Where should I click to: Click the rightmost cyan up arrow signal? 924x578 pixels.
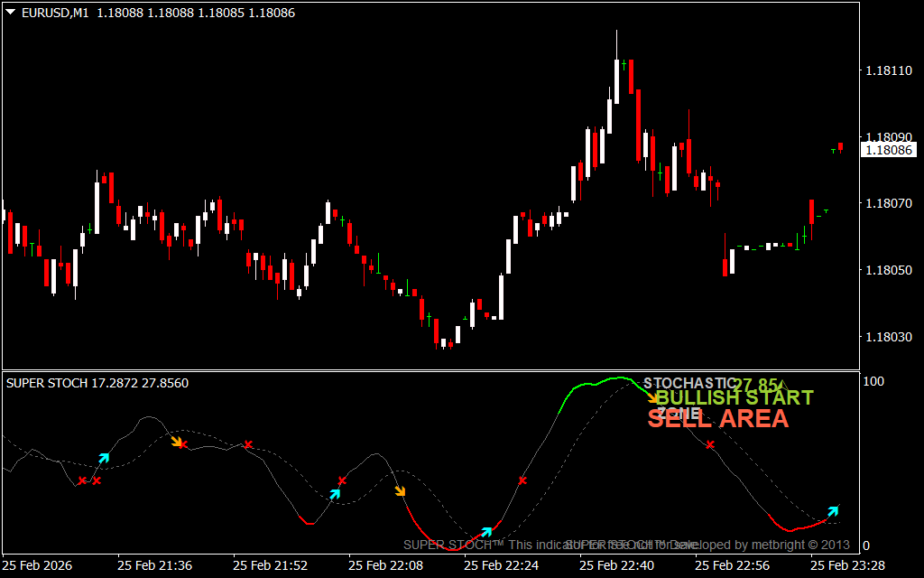pyautogui.click(x=833, y=511)
